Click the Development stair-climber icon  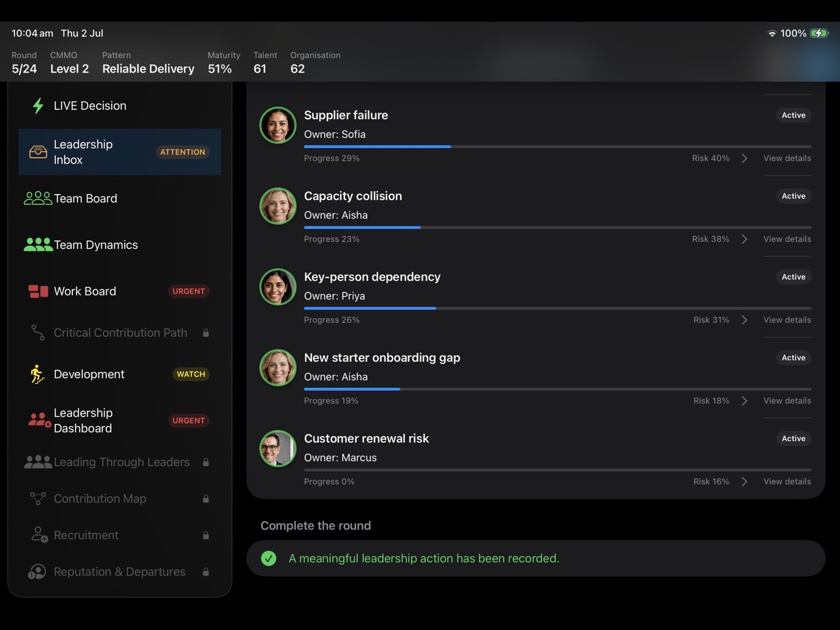pos(37,374)
